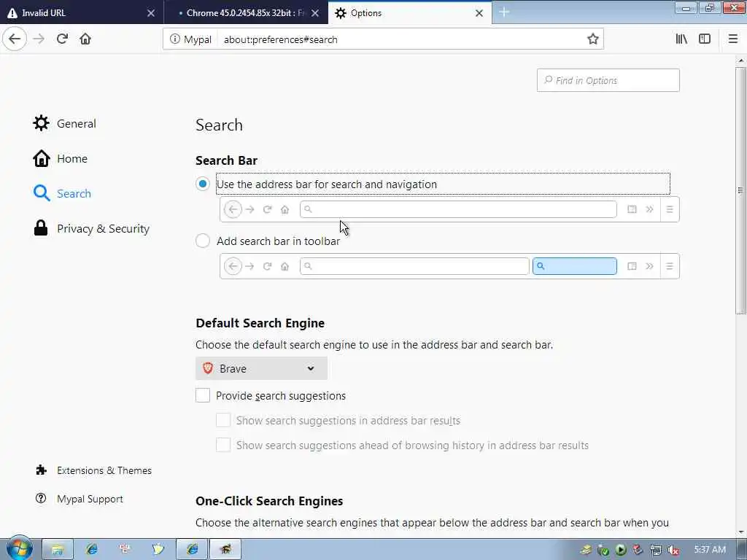Close the Chrome 45.0.2454.85 tab
This screenshot has height=560, width=747.
click(x=315, y=13)
